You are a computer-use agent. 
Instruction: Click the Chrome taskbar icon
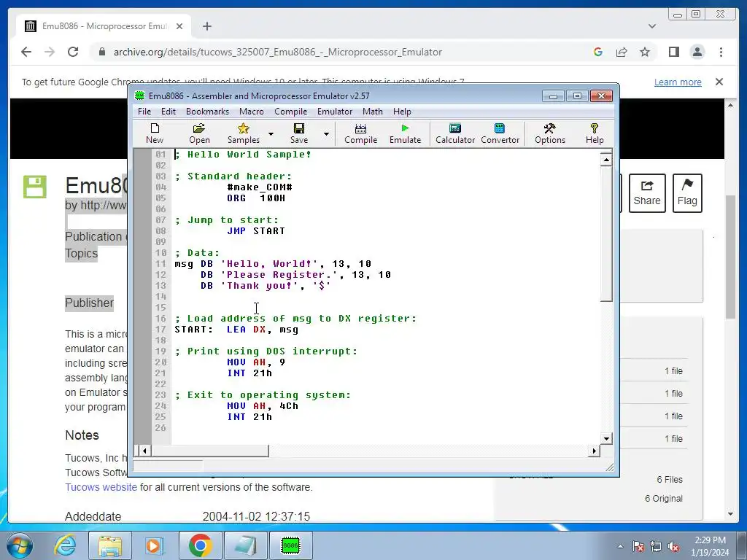click(x=200, y=545)
